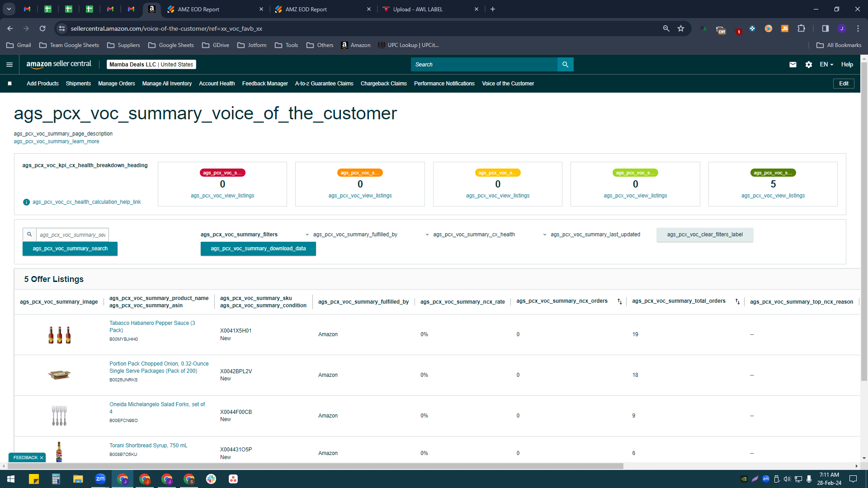
Task: Focus the Seller Central search field
Action: 484,65
